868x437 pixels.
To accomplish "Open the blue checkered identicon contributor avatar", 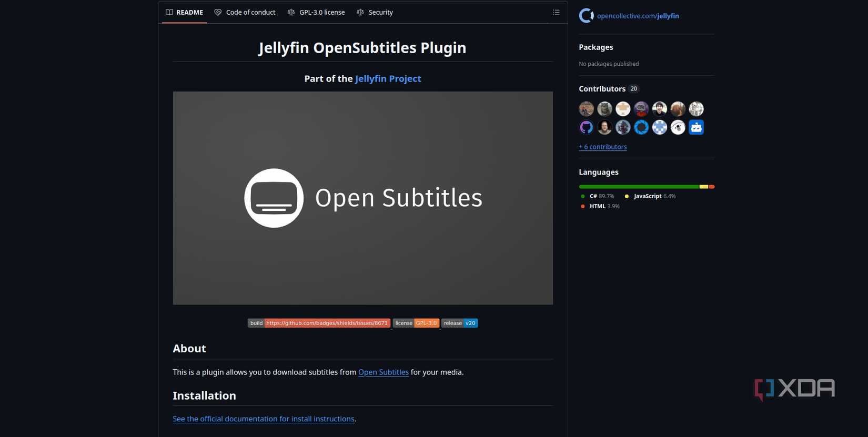I will coord(660,127).
